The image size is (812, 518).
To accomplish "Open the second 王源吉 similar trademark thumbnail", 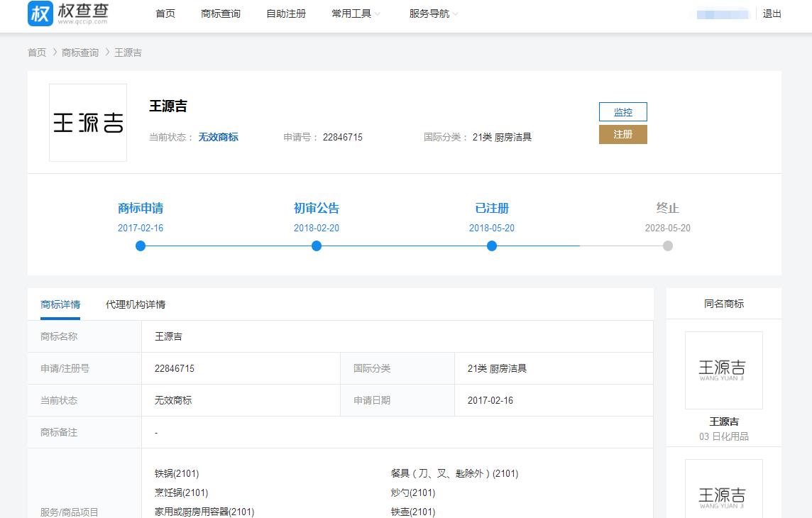I will click(723, 488).
